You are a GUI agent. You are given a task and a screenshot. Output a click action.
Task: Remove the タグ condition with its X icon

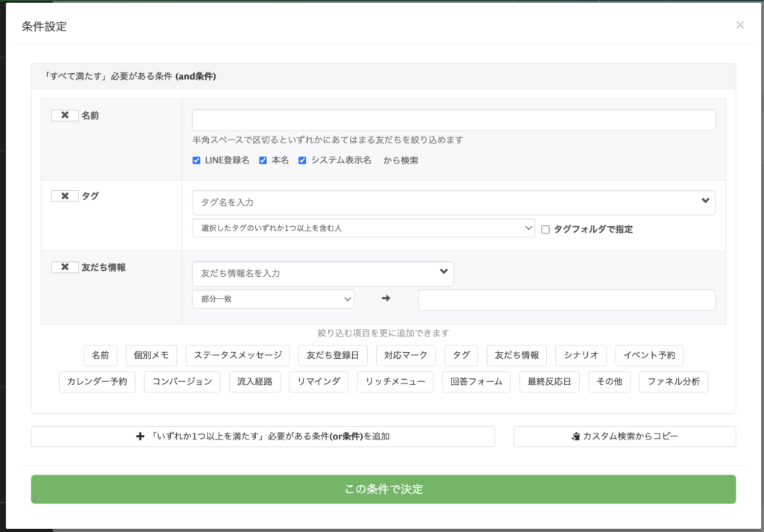pyautogui.click(x=65, y=196)
